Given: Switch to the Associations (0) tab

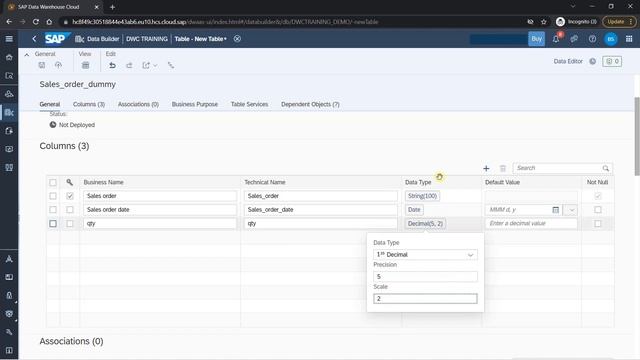Looking at the screenshot, I should click(x=138, y=104).
